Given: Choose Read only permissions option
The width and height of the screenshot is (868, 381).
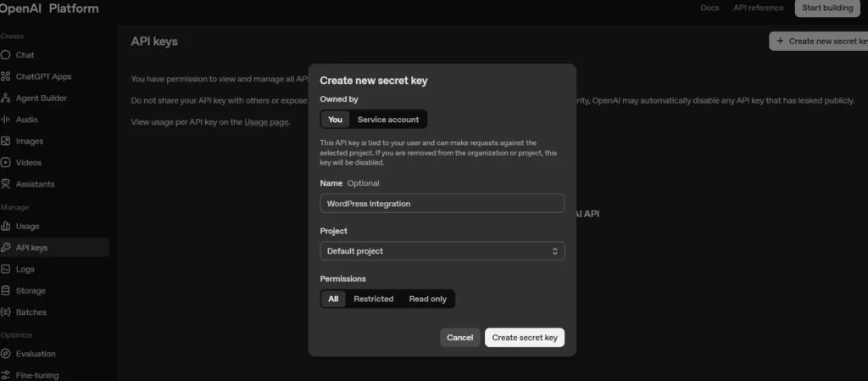Looking at the screenshot, I should (x=427, y=299).
